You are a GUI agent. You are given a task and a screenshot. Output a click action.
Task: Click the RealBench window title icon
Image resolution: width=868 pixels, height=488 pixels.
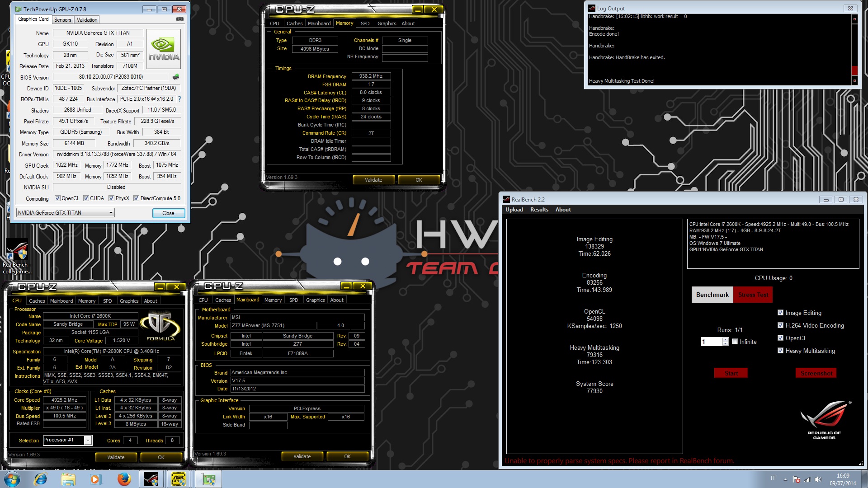506,199
